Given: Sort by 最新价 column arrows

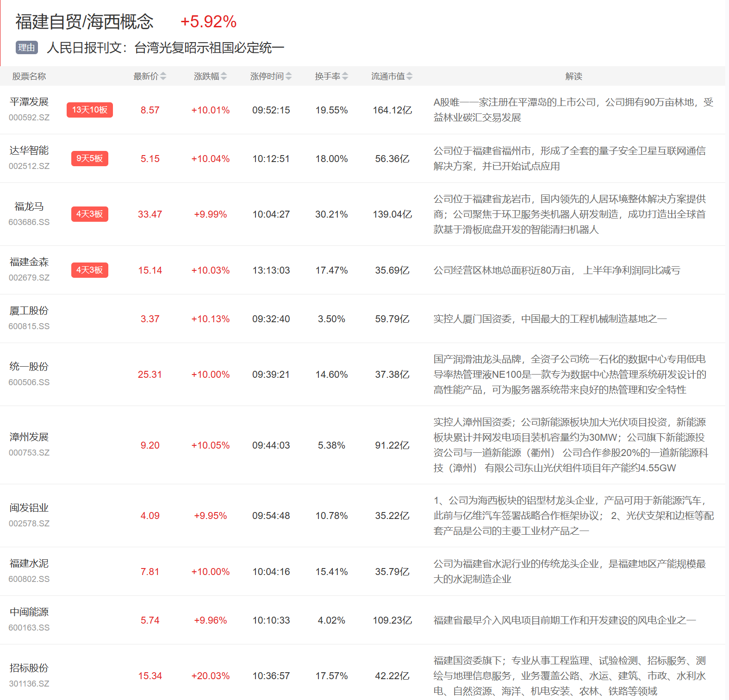Looking at the screenshot, I should [x=163, y=76].
